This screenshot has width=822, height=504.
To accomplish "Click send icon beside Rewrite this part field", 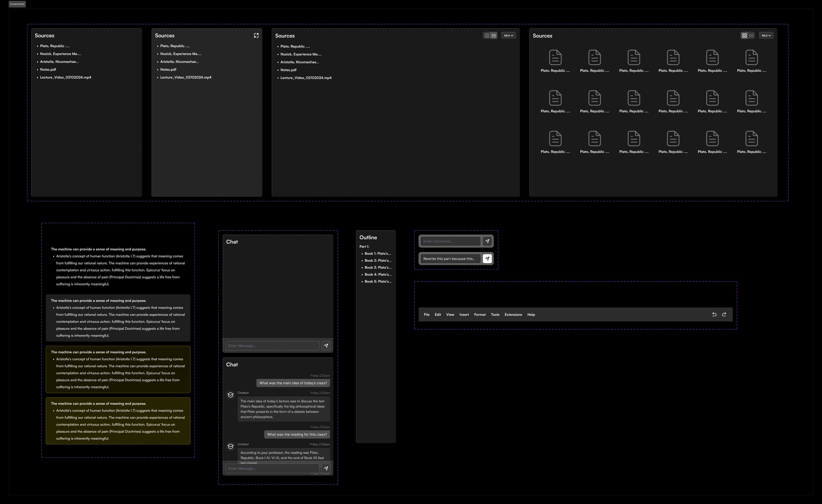I will click(487, 259).
